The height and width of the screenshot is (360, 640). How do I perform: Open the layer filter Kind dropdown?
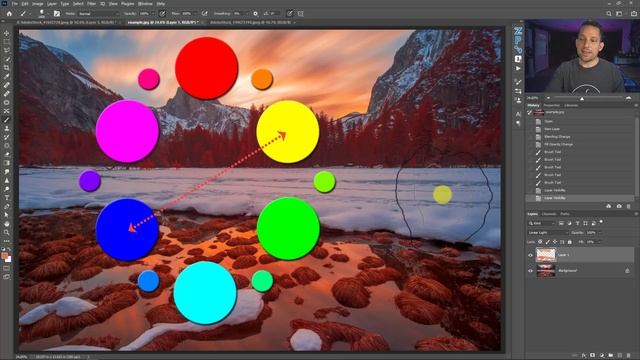pos(541,223)
